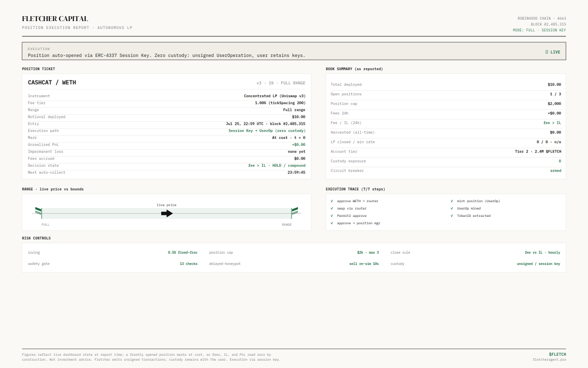Click MODE: FULL · SESSION KEY text
The height and width of the screenshot is (368, 588).
(x=539, y=30)
